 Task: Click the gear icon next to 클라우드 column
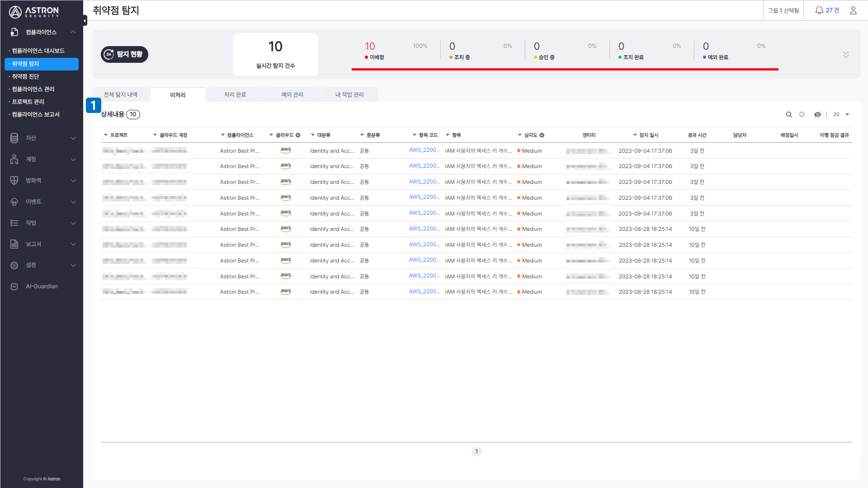point(298,135)
